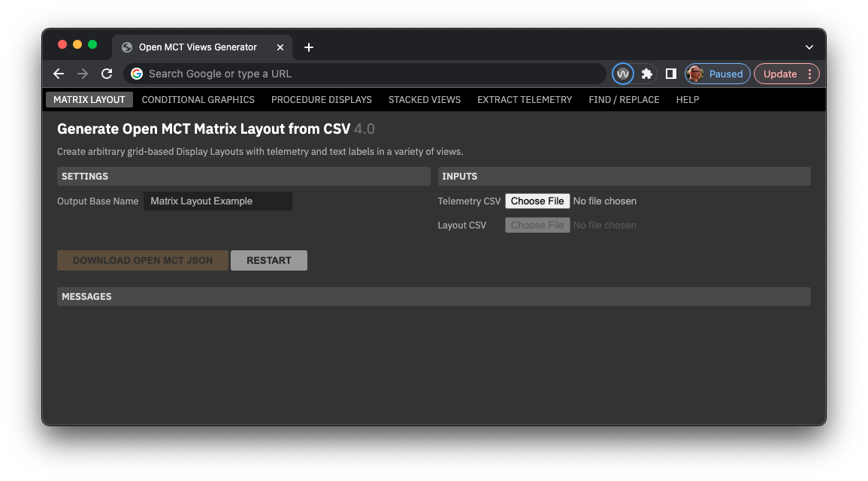Toggle the browser side panel icon
The image size is (868, 481).
click(x=671, y=74)
